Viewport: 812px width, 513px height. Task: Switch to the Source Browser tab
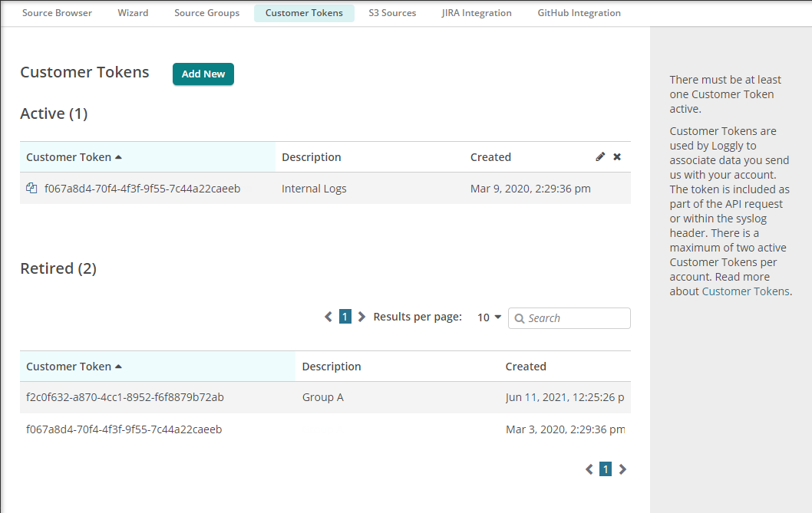point(57,13)
